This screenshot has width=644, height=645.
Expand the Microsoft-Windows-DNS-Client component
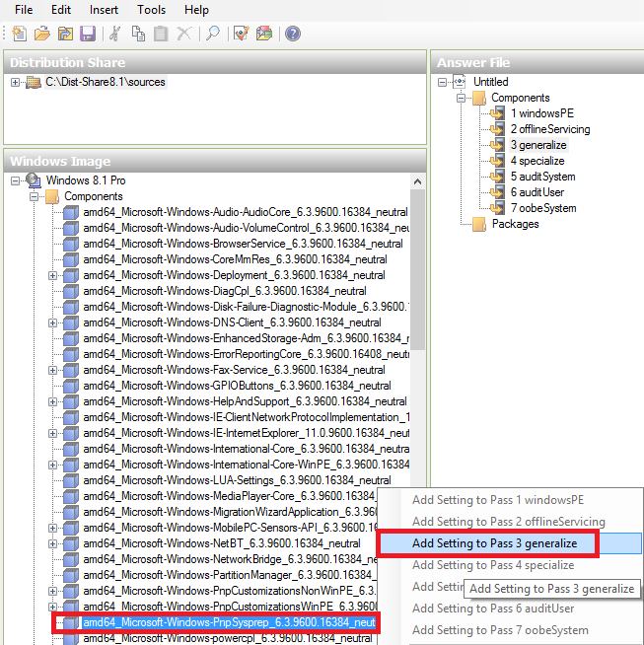[52, 322]
